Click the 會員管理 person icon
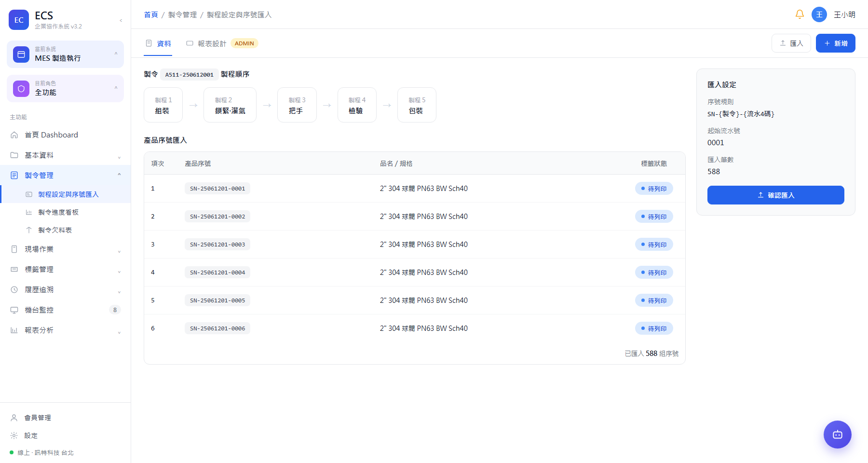 14,418
